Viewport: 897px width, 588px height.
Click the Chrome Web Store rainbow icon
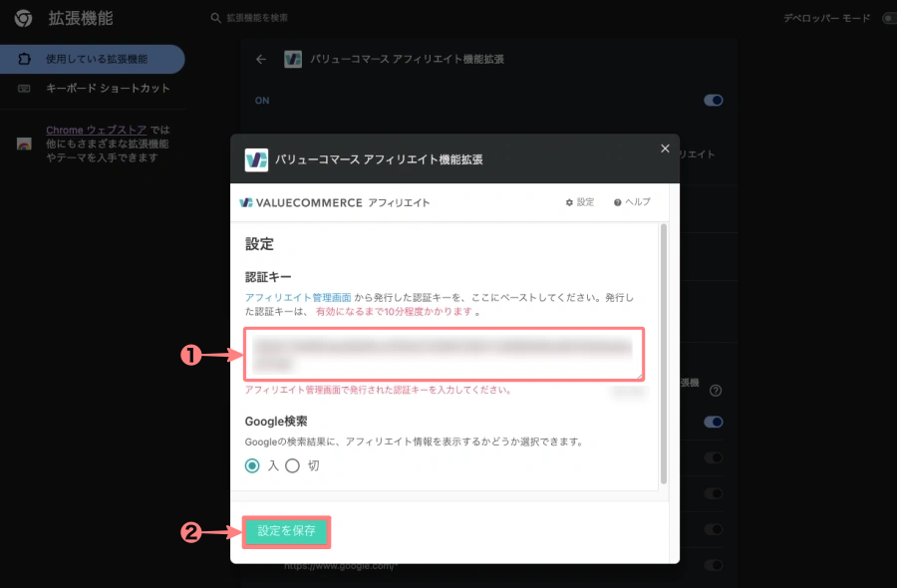pyautogui.click(x=24, y=144)
